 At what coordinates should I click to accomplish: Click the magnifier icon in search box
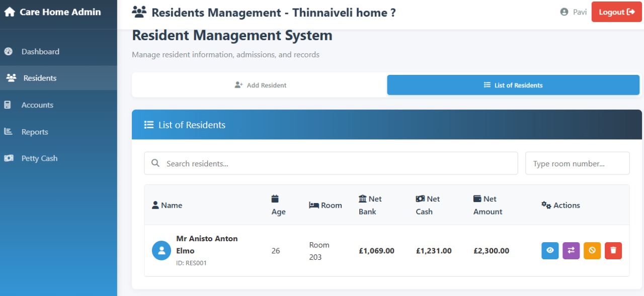coord(156,163)
